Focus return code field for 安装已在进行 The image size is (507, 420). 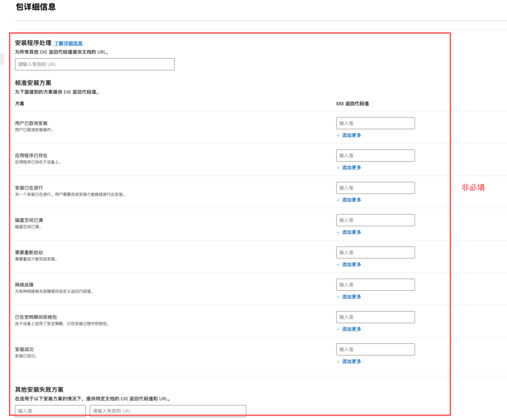(x=376, y=188)
